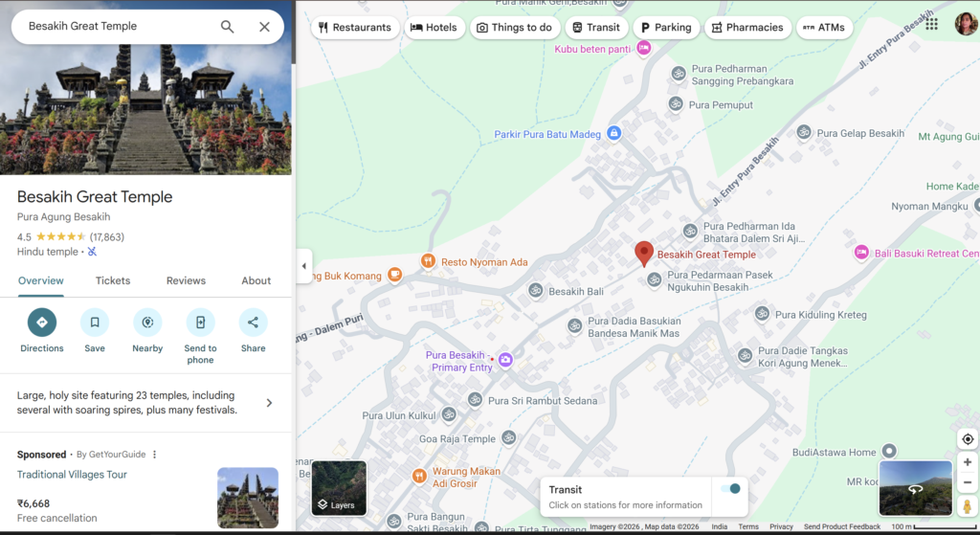
Task: Open the Traditional Villages Tour link
Action: (x=72, y=475)
